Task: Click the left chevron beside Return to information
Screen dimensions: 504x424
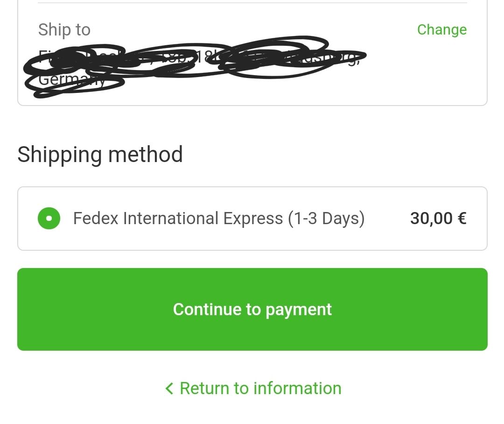Action: click(x=169, y=389)
